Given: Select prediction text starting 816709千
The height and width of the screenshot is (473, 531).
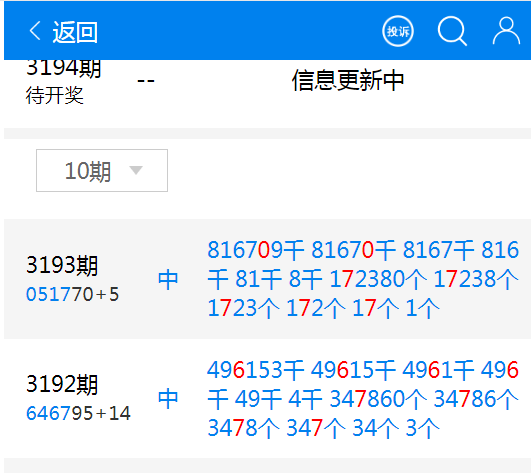Looking at the screenshot, I should pyautogui.click(x=363, y=279).
